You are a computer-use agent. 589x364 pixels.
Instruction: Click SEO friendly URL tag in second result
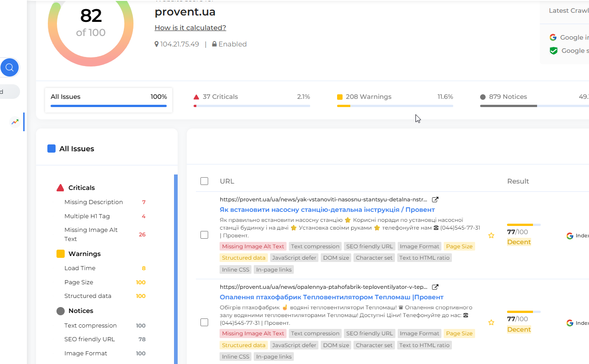(369, 333)
